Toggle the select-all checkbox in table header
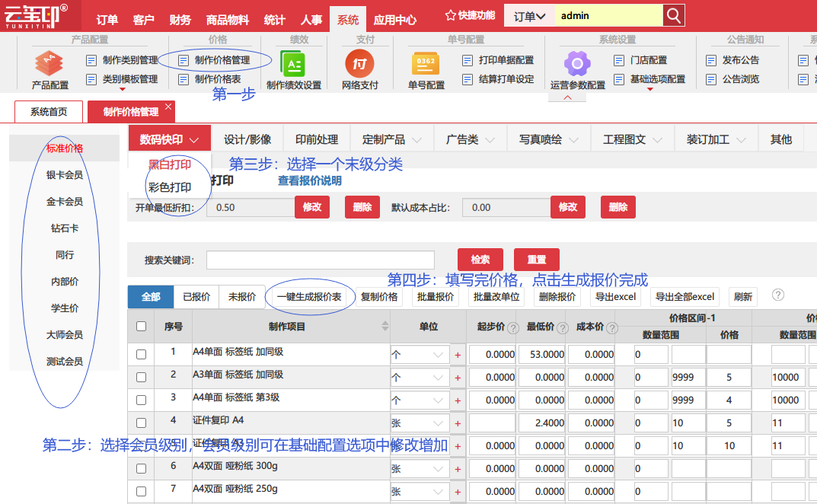This screenshot has height=504, width=817. [x=141, y=327]
